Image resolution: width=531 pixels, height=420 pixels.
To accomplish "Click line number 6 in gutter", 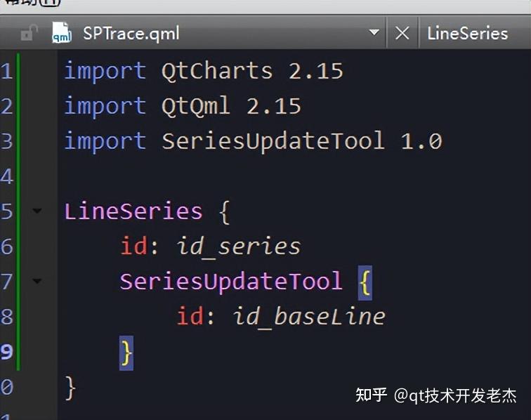I will point(6,247).
